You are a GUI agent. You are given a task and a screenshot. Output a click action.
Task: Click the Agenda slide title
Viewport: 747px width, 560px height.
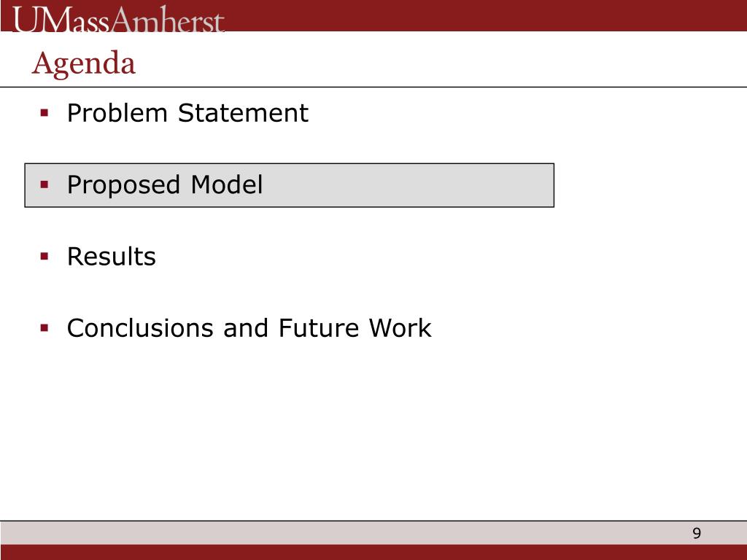coord(84,63)
